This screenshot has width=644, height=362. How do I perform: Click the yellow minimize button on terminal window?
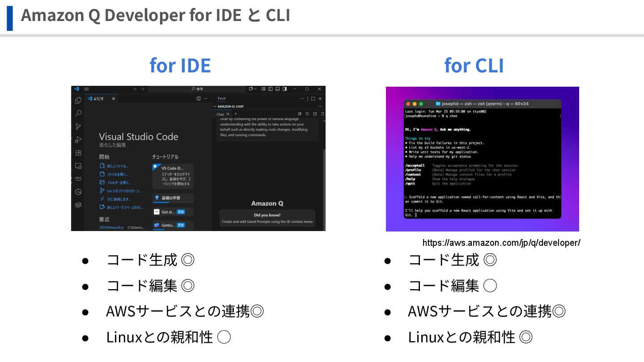pyautogui.click(x=415, y=104)
